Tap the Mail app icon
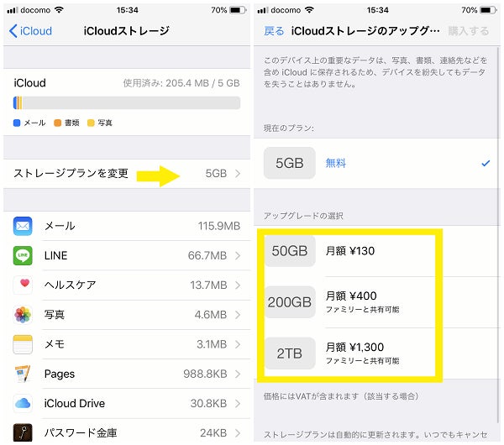 tap(23, 226)
